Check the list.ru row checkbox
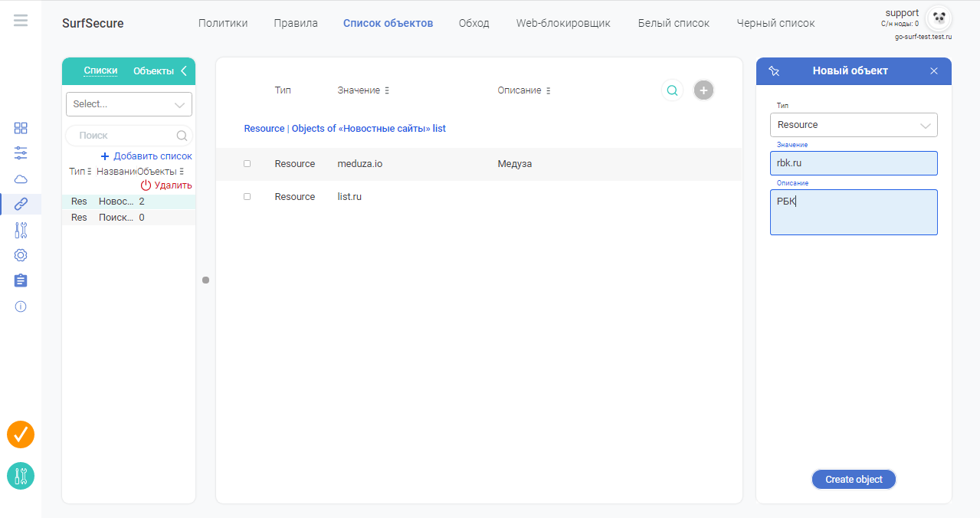 (x=247, y=197)
